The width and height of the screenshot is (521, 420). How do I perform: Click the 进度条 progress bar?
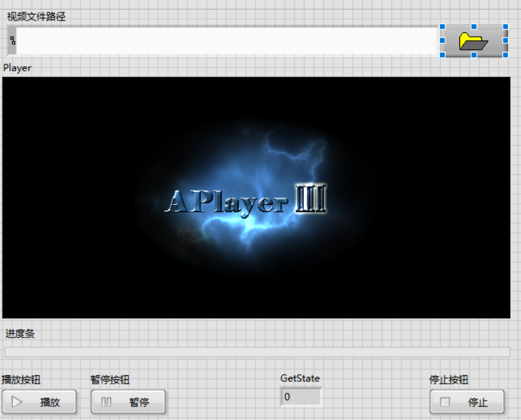pos(257,352)
